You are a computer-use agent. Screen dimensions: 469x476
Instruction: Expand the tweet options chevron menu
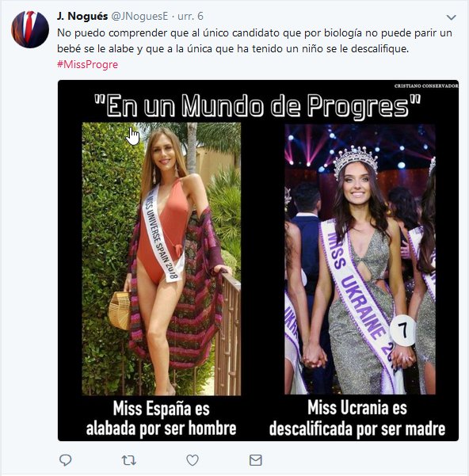(452, 17)
